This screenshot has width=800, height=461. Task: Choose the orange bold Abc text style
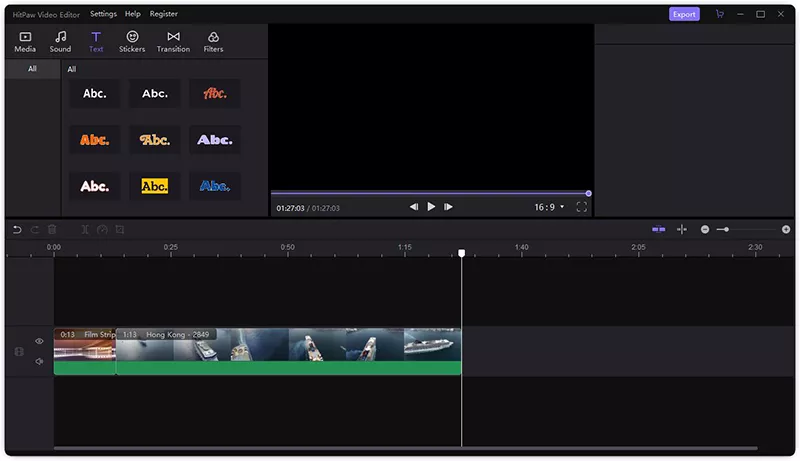point(95,140)
